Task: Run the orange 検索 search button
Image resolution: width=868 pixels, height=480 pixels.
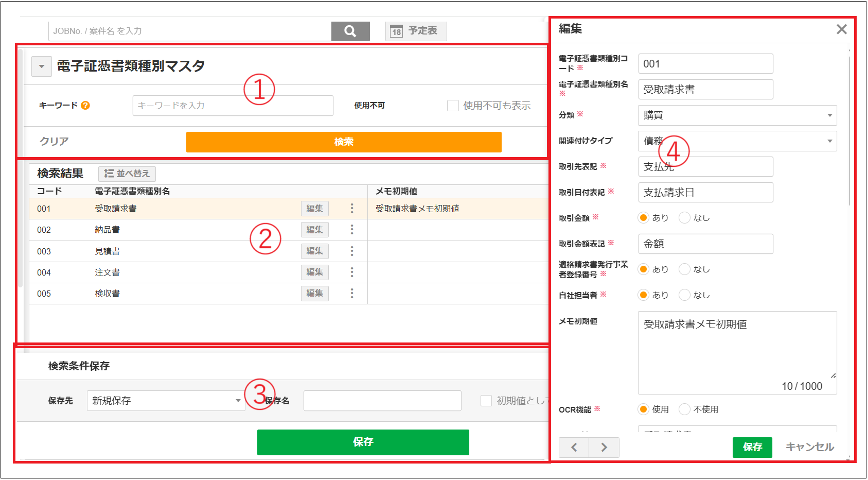Action: [x=343, y=142]
